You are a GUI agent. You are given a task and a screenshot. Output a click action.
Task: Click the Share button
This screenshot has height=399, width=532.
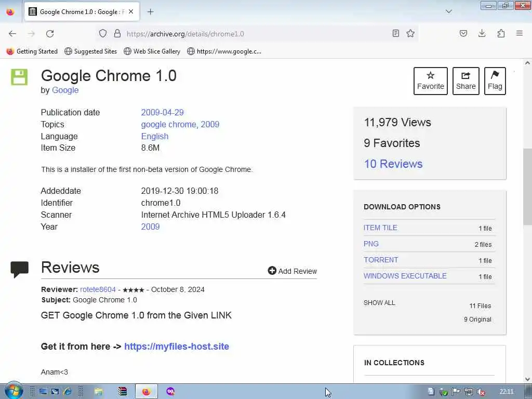(x=466, y=81)
